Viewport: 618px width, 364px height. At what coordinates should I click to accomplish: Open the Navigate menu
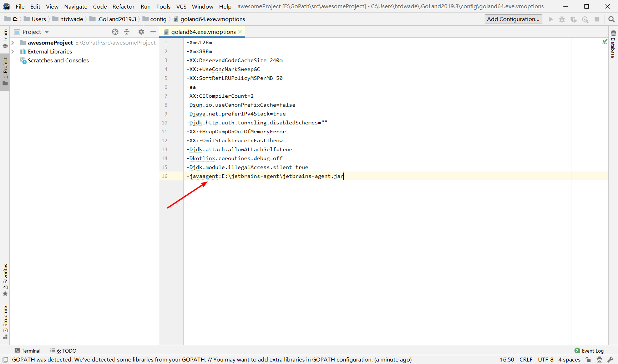point(76,6)
